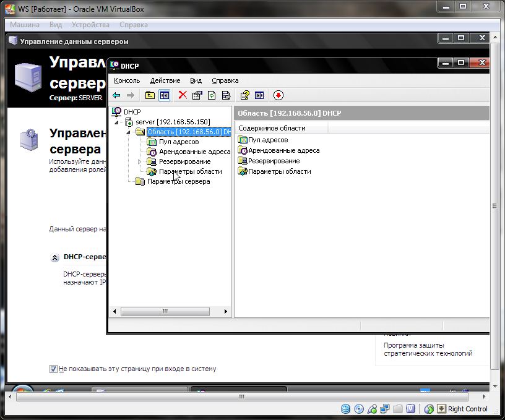Open the Справка menu in the DHCP console
Viewport: 505px width, 420px height.
tap(225, 80)
